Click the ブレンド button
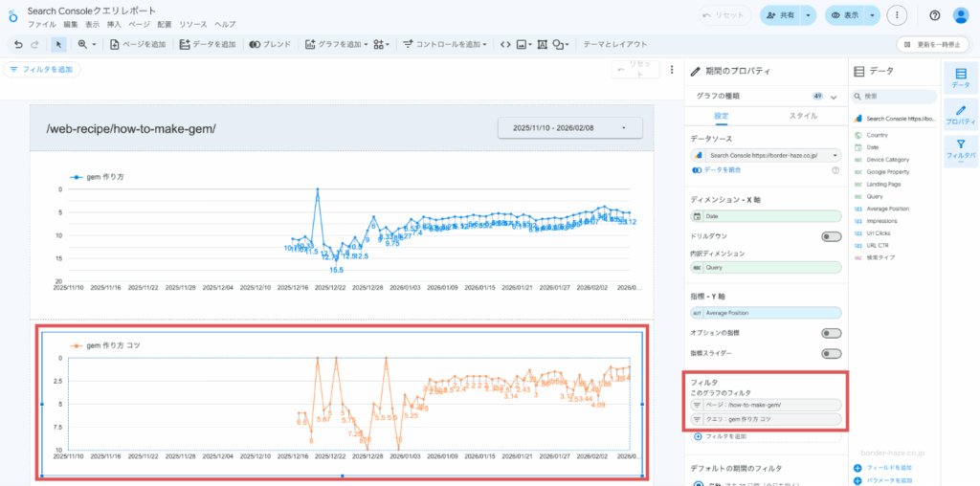 [270, 44]
